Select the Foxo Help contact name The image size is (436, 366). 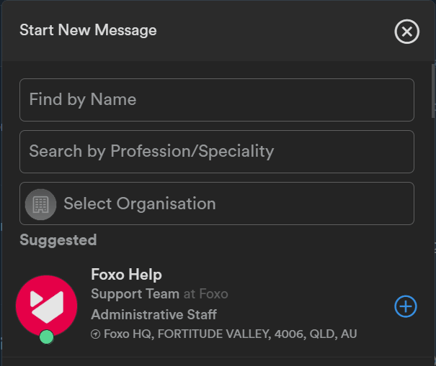tap(126, 275)
